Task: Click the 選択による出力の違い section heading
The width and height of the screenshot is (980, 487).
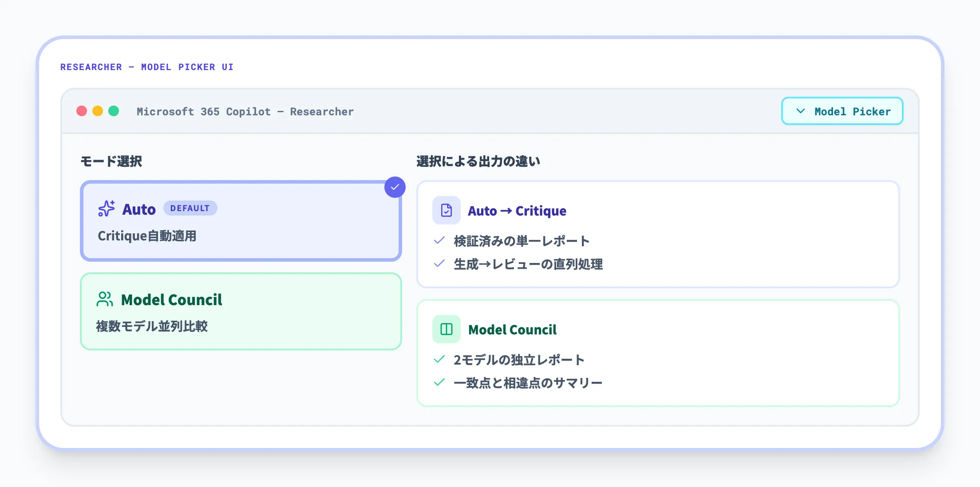Action: (x=478, y=161)
